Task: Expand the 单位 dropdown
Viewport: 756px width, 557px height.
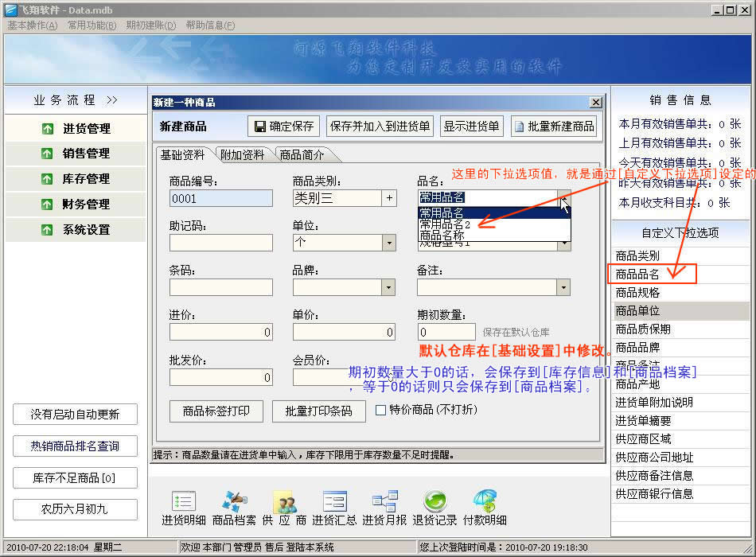Action: tap(389, 242)
